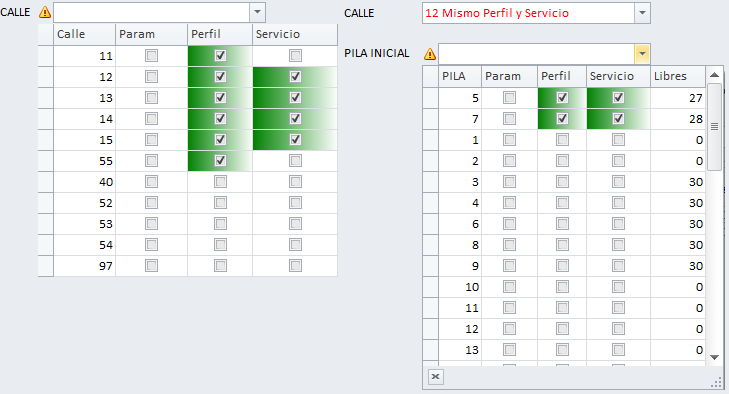729x394 pixels.
Task: Check Servicio for Calle 11
Action: tap(295, 56)
